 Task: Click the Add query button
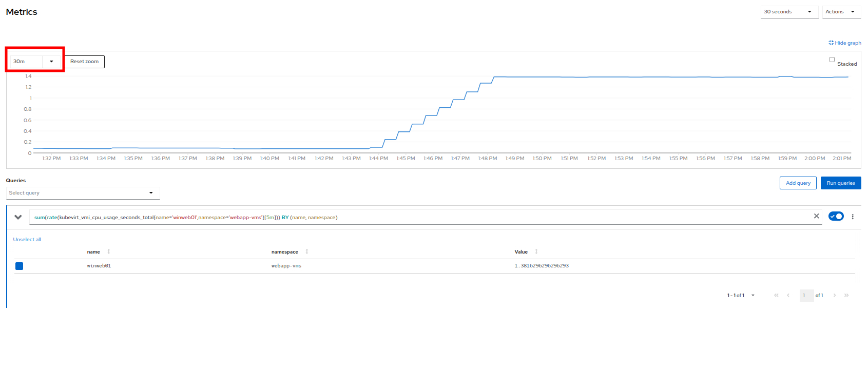coord(798,183)
